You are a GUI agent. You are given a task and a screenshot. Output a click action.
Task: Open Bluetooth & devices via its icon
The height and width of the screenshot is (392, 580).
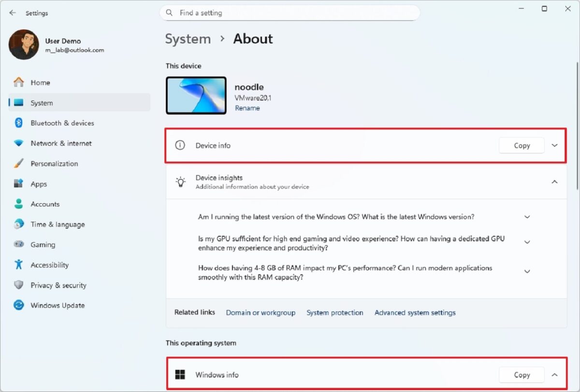point(19,123)
